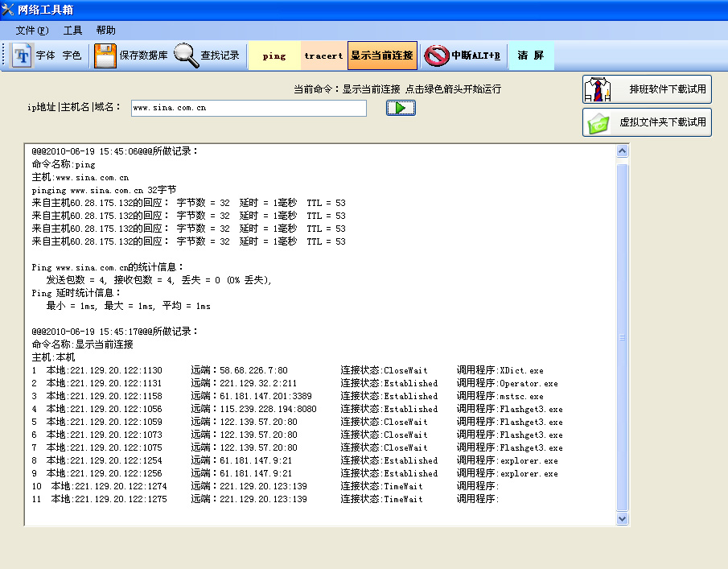Click the 当前命令 status label
728x569 pixels.
point(397,89)
